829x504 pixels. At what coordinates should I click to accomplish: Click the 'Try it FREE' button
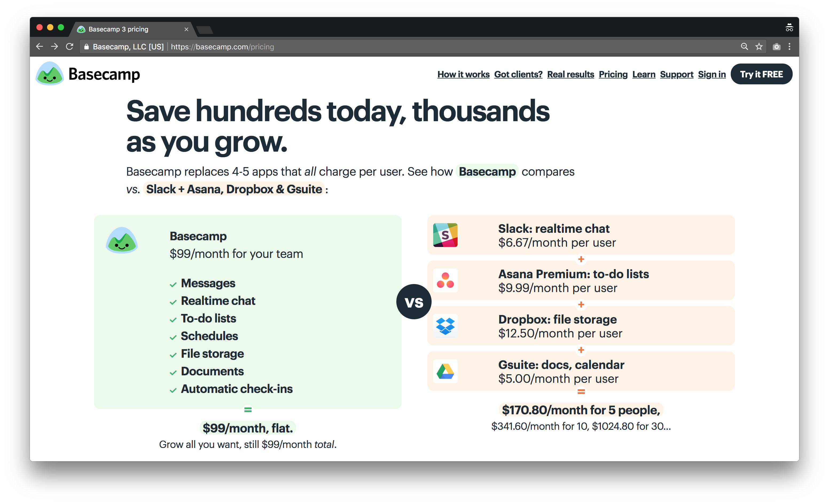click(x=762, y=74)
